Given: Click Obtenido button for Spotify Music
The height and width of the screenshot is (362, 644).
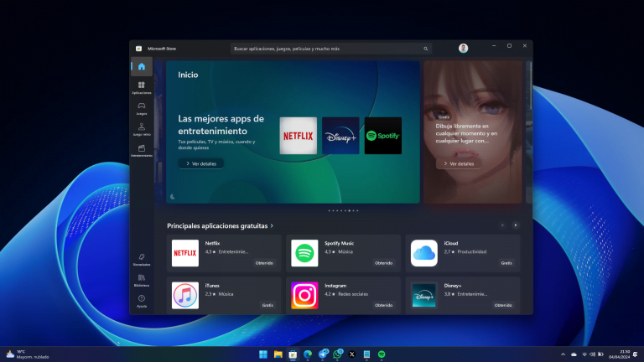Looking at the screenshot, I should click(x=383, y=263).
